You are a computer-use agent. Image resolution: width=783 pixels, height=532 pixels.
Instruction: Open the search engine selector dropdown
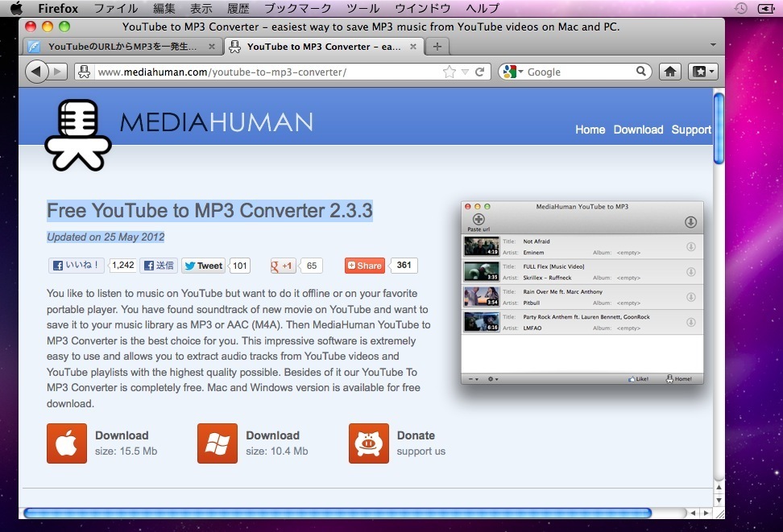click(x=513, y=72)
